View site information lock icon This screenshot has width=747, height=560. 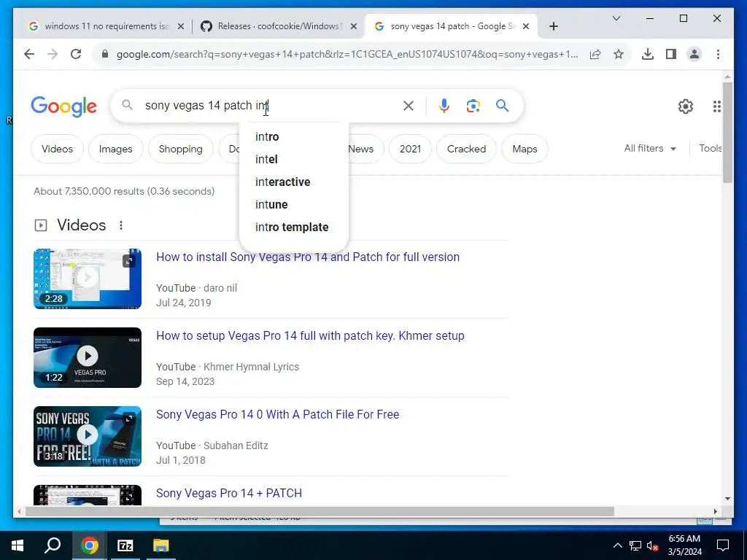105,54
